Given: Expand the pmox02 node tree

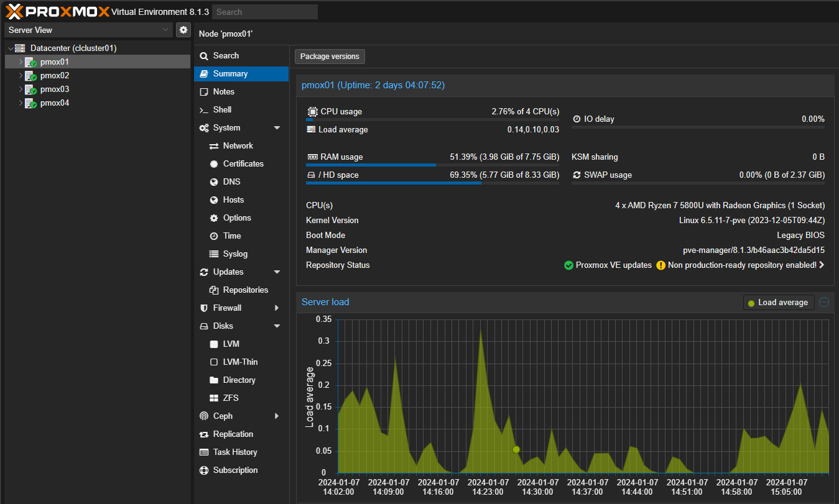Looking at the screenshot, I should click(21, 76).
